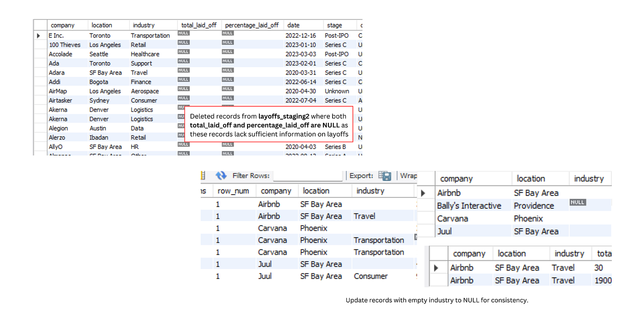Click the NULL badge in Bally's Interactive industry cell
644x322 pixels.
coord(578,202)
